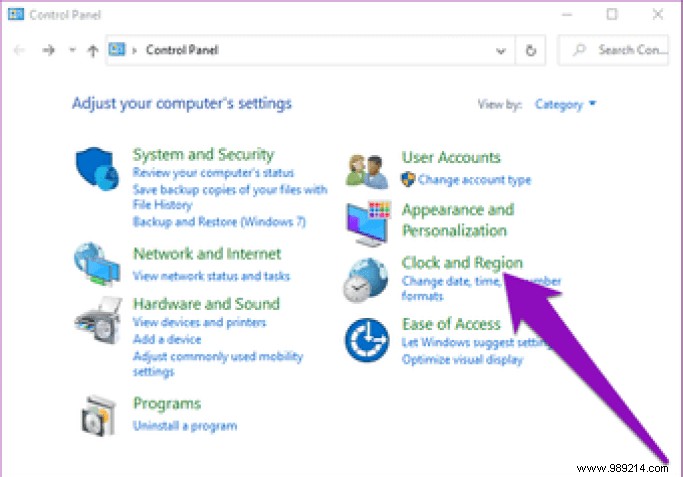Click the back navigation arrow

[x=19, y=51]
